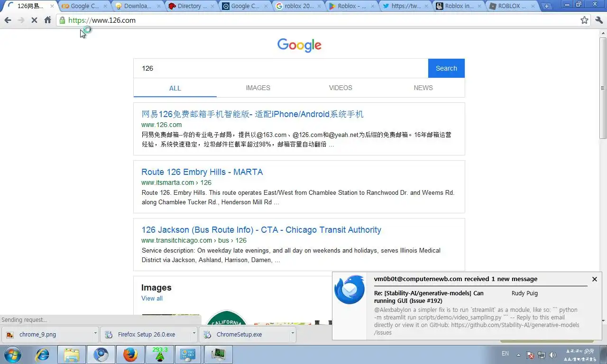Click the forward navigation arrow
Screen dimensions: 607x364
coord(21,20)
